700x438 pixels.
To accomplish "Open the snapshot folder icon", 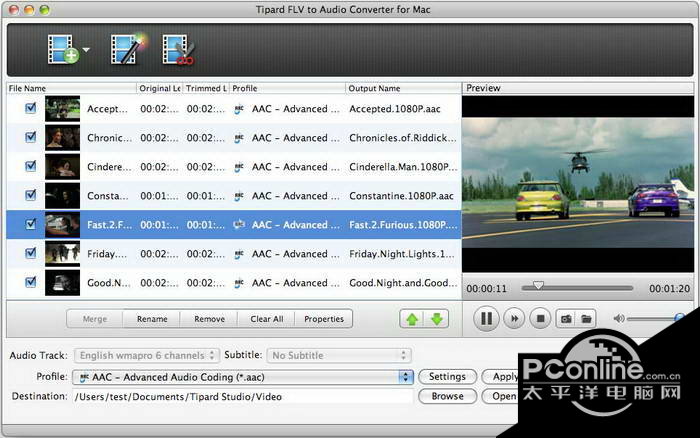I will pos(586,319).
